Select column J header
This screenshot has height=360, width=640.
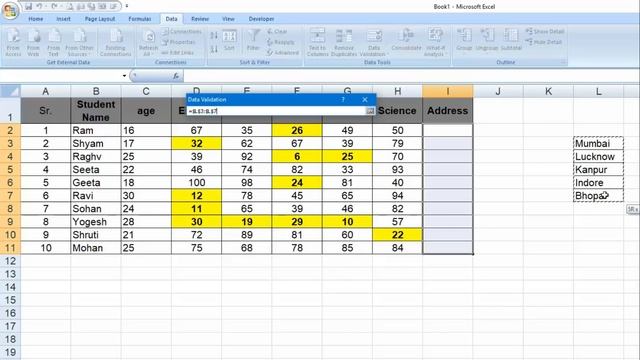[x=498, y=91]
